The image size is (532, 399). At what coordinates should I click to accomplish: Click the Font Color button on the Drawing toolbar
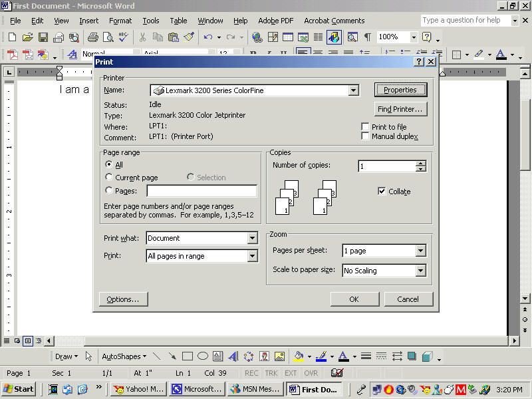pos(344,356)
